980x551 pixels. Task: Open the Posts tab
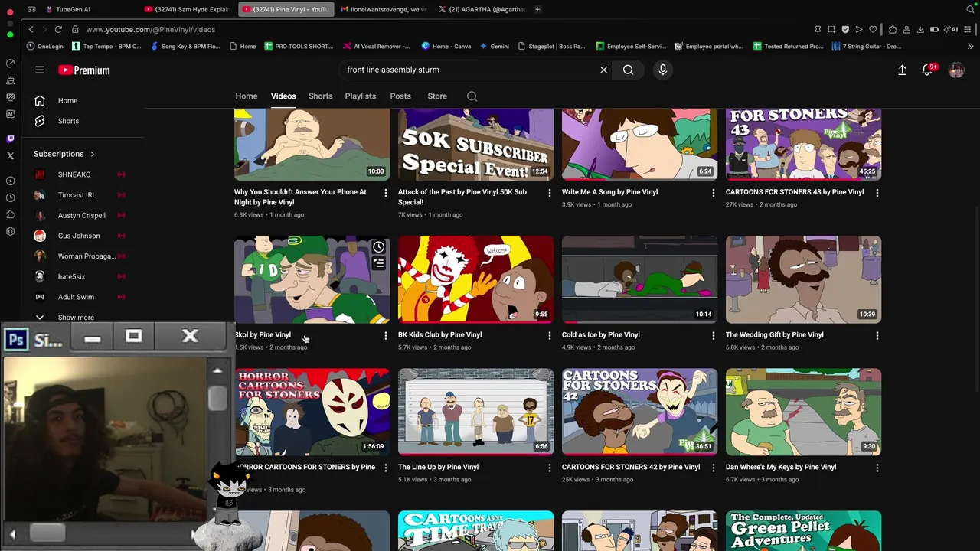tap(400, 96)
